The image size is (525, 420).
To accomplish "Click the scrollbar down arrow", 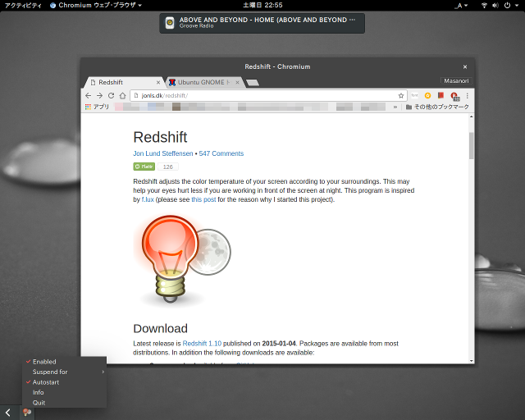I will click(x=471, y=361).
